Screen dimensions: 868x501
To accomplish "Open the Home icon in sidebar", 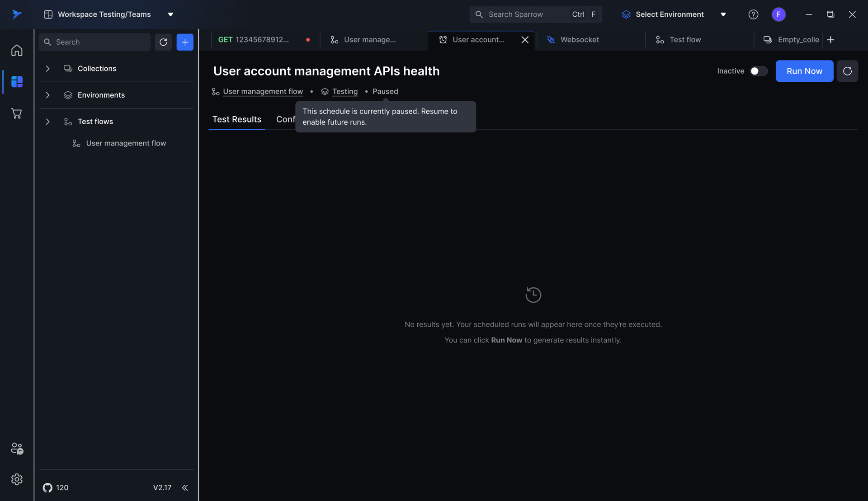I will (x=17, y=50).
